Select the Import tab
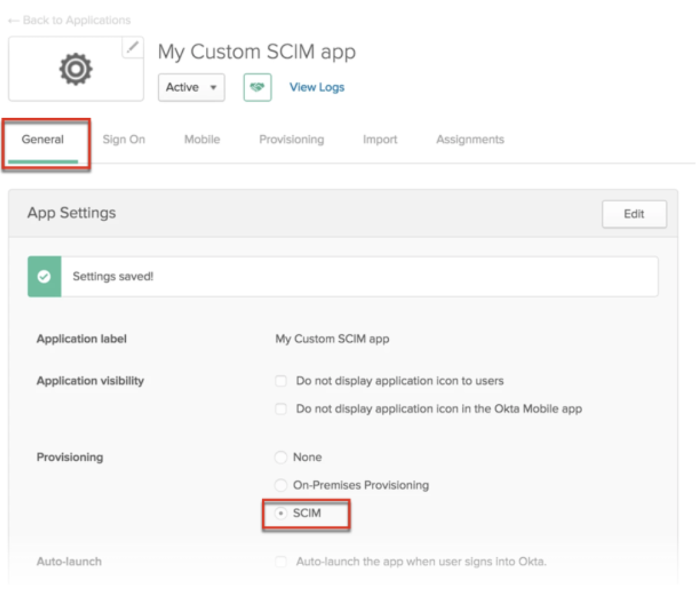 click(380, 139)
